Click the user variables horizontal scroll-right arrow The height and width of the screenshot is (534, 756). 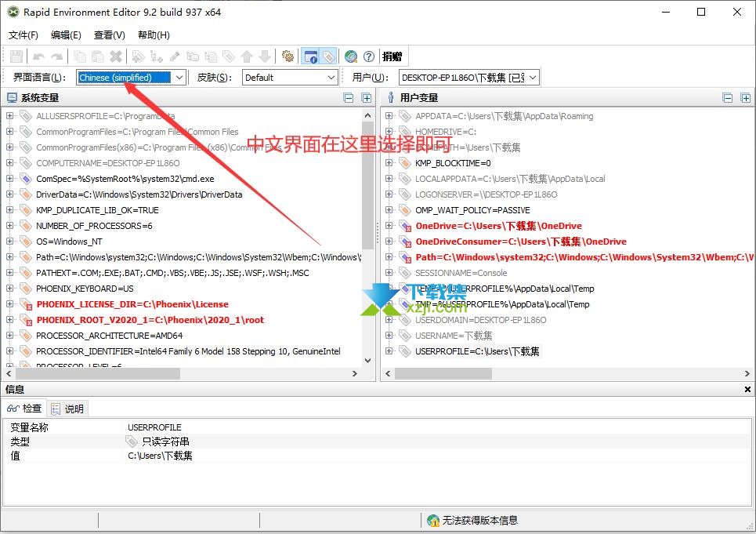tap(747, 373)
